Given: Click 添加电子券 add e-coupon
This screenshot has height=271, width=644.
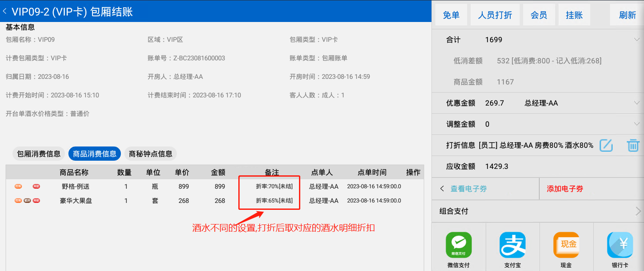Looking at the screenshot, I should pyautogui.click(x=565, y=189).
